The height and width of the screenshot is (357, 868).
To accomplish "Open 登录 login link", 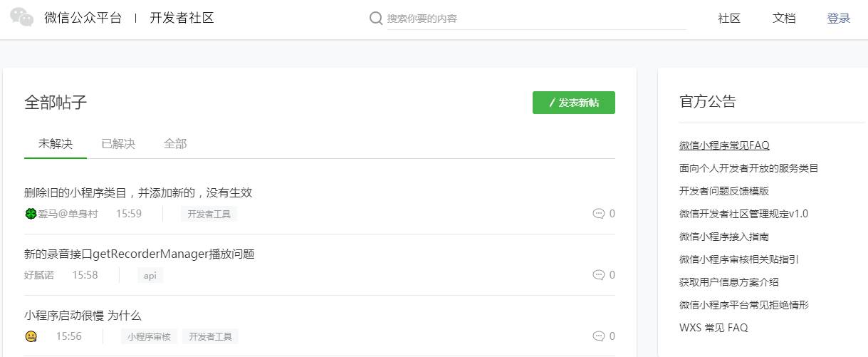I will pos(839,19).
